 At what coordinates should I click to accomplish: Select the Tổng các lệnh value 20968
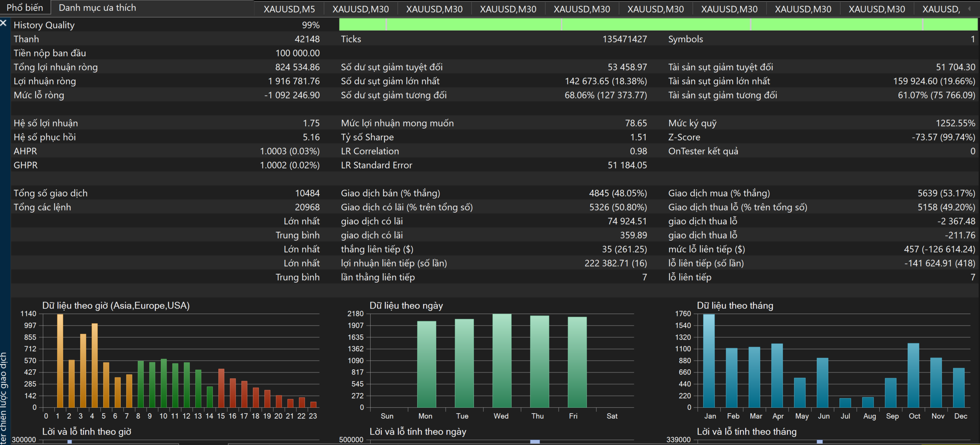307,207
